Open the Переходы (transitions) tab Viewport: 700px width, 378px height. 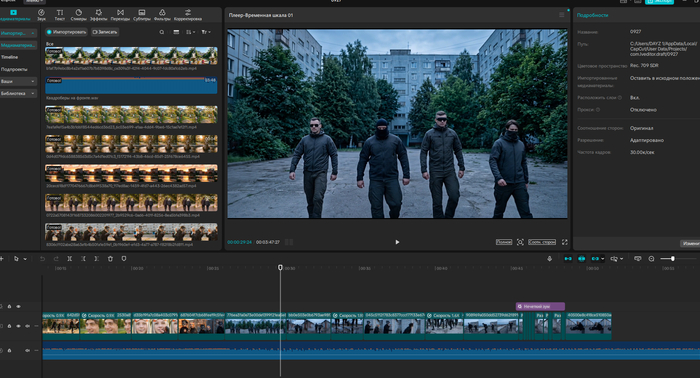120,15
